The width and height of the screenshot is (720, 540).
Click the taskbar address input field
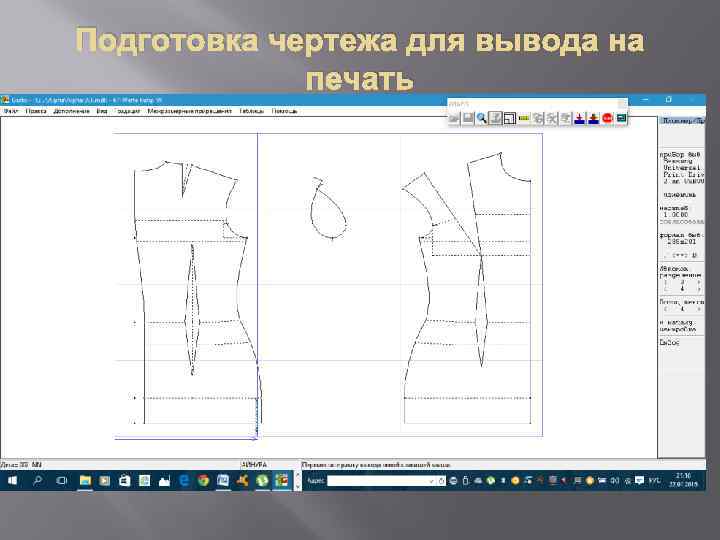pos(379,481)
